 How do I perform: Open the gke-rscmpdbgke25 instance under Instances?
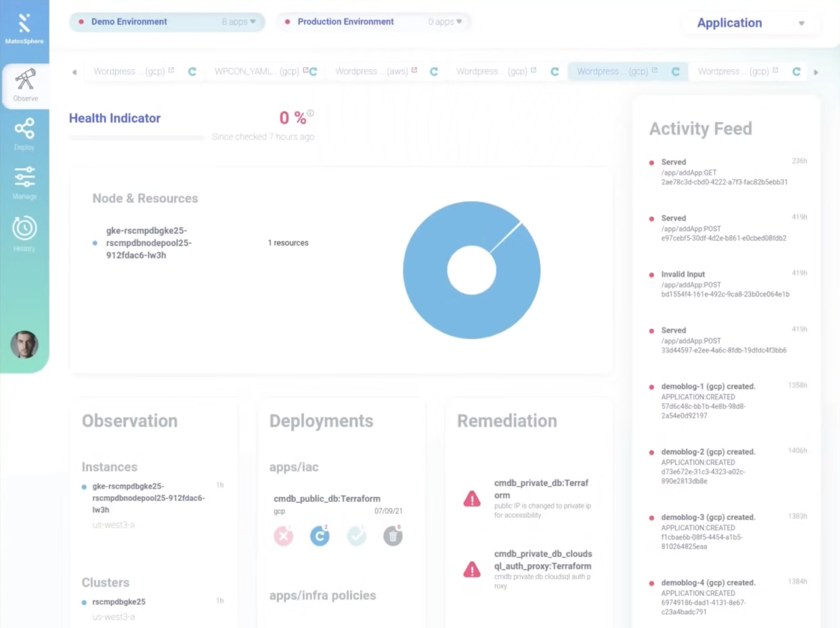148,498
